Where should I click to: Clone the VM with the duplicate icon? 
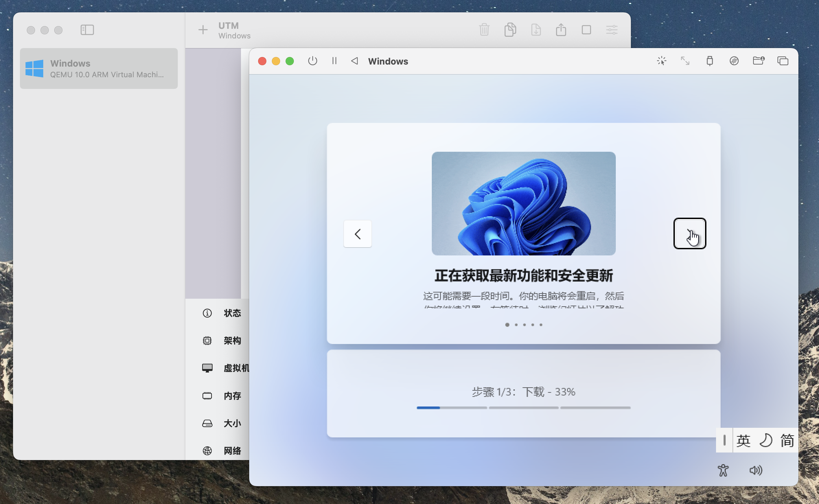click(x=510, y=30)
